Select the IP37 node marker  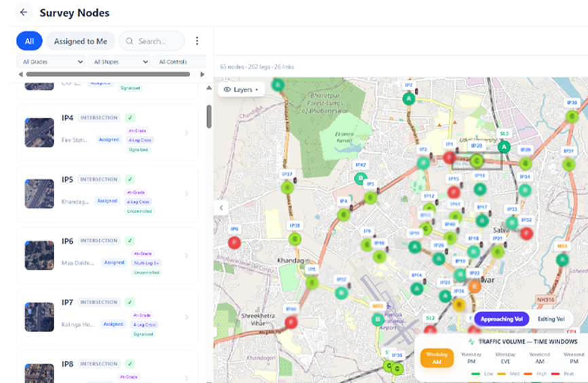coord(342,293)
